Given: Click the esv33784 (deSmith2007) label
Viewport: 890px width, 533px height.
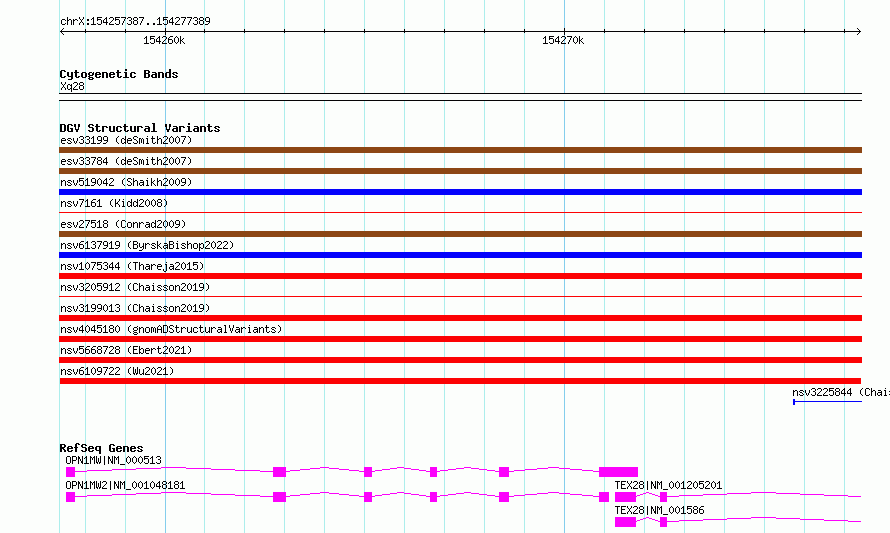Looking at the screenshot, I should [126, 161].
